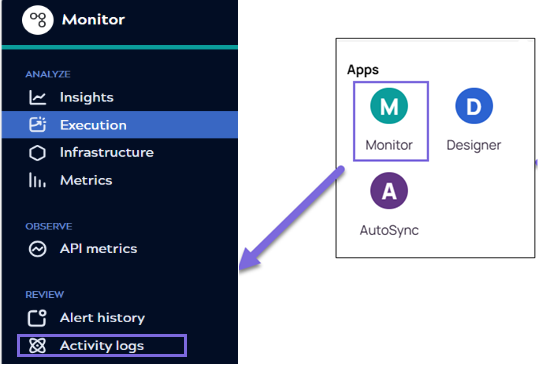The height and width of the screenshot is (365, 544).
Task: Click the Alert history icon
Action: [37, 318]
